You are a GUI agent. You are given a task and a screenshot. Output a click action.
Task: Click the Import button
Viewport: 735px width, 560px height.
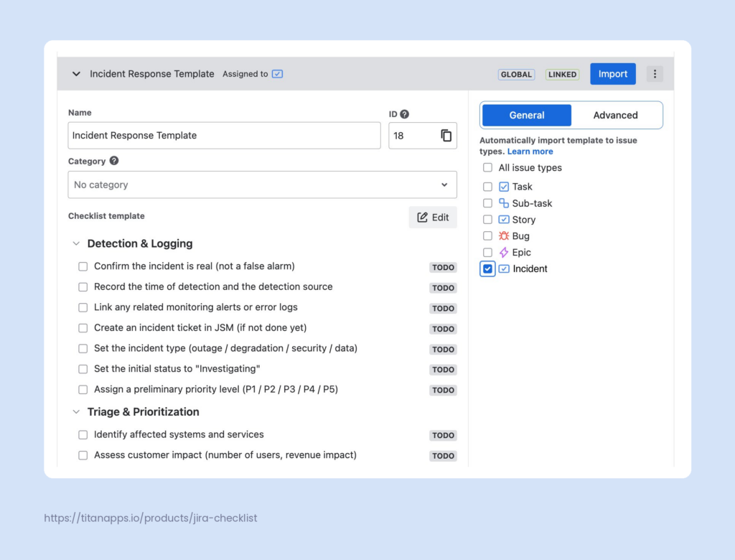coord(613,74)
